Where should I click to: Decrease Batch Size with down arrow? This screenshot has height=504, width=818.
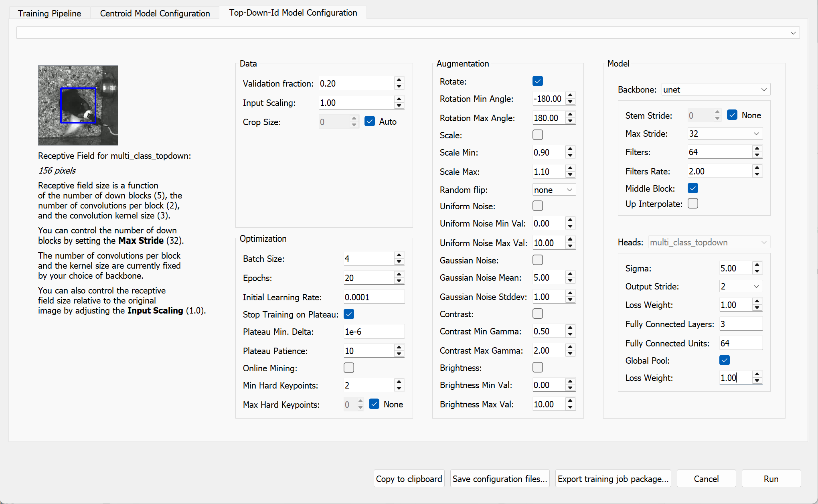(399, 262)
